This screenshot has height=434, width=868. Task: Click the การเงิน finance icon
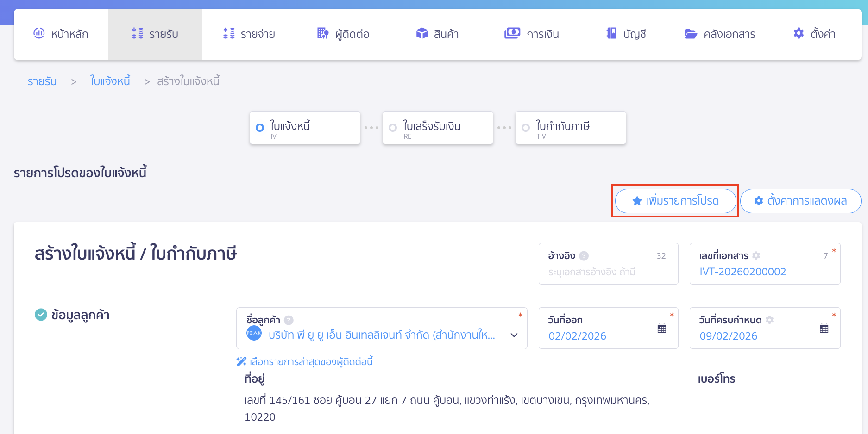click(511, 33)
